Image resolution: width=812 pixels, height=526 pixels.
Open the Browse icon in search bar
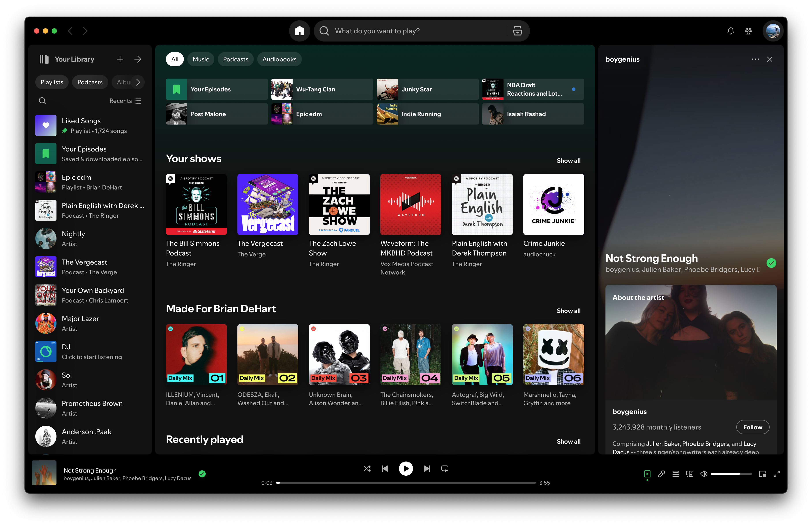click(517, 31)
